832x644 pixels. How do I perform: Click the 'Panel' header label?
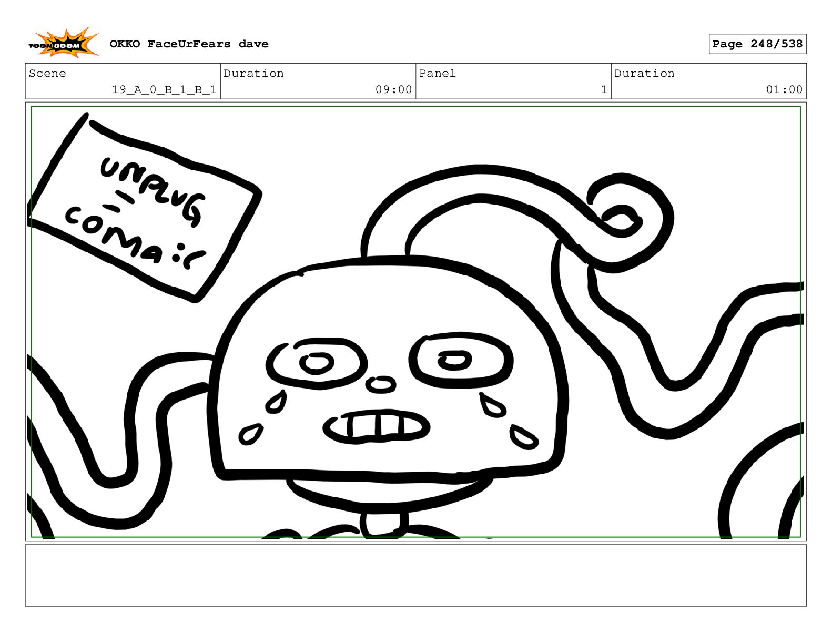pos(437,73)
